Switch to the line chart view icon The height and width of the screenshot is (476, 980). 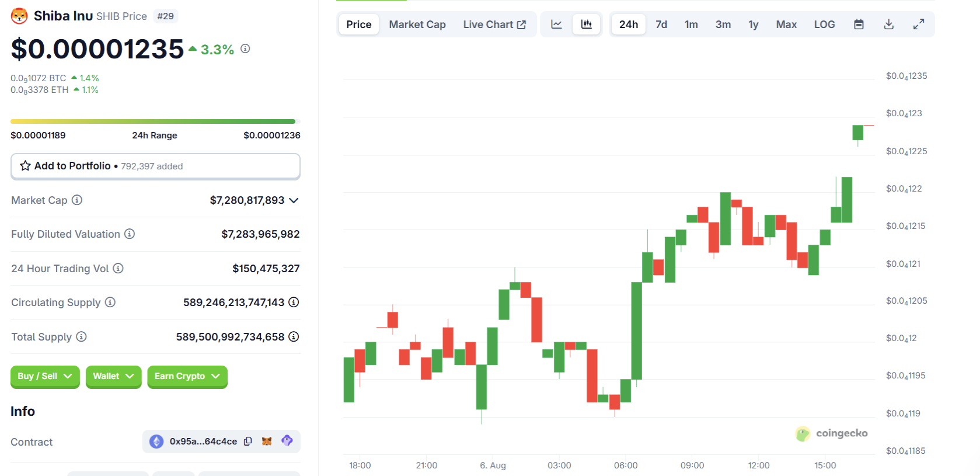pyautogui.click(x=556, y=25)
